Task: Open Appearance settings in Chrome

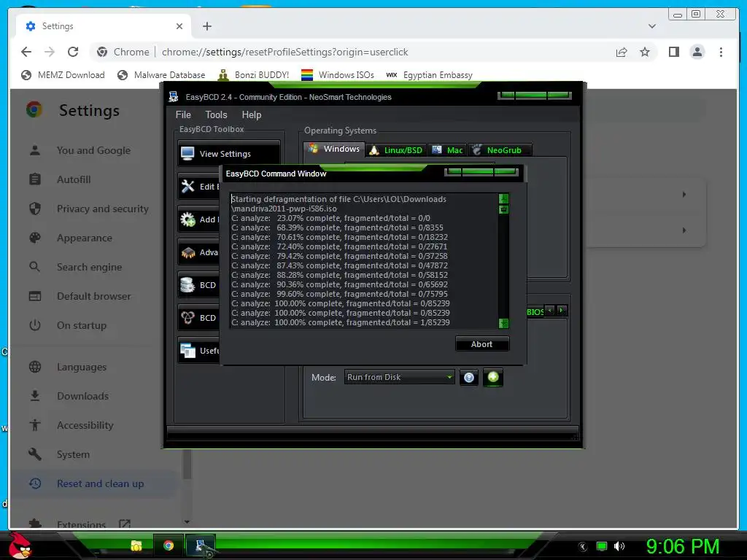Action: tap(85, 238)
